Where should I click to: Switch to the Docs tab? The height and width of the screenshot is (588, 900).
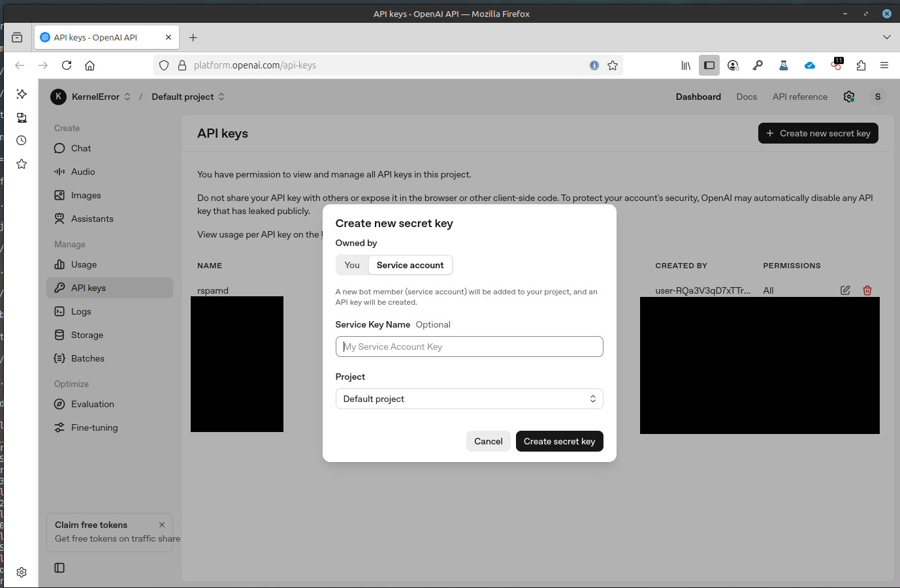click(x=747, y=97)
